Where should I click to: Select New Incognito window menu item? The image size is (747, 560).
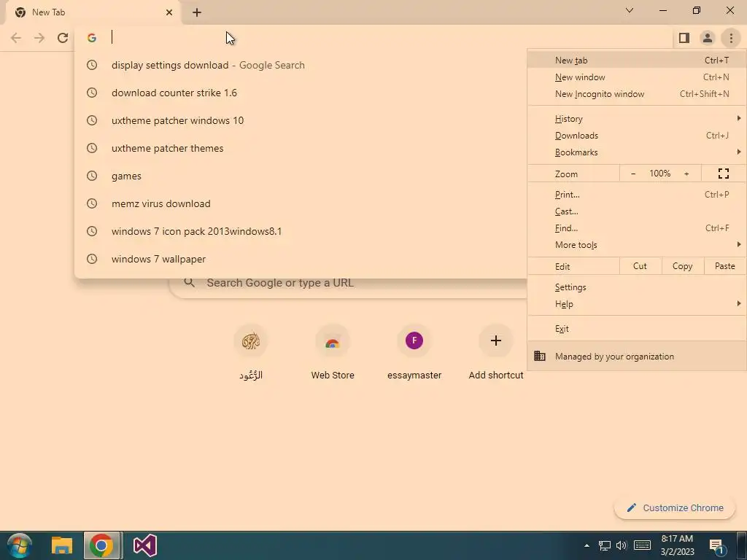click(x=636, y=94)
